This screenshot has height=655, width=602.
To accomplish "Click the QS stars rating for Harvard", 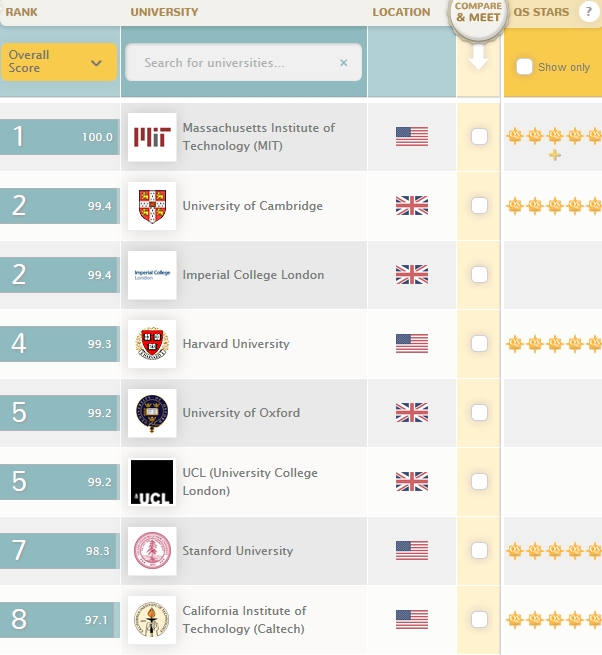I will tap(554, 343).
